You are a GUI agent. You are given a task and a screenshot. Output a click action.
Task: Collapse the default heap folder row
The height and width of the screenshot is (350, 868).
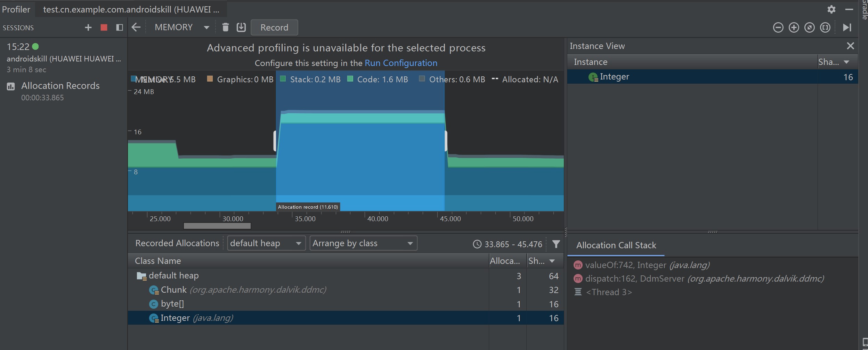(346, 276)
